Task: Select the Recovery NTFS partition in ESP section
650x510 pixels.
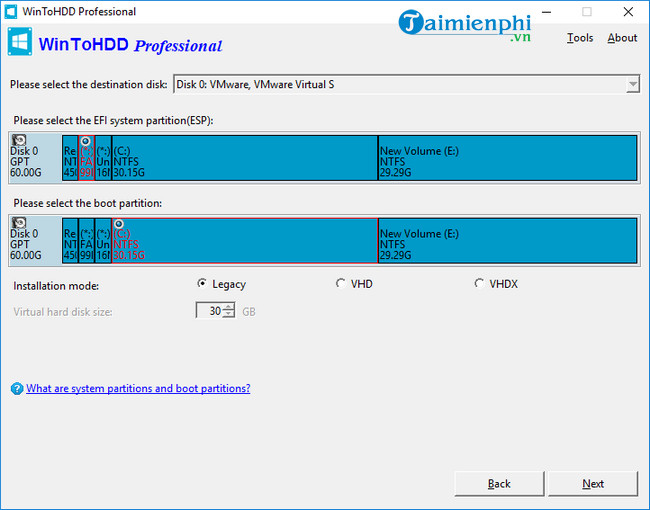Action: 70,158
